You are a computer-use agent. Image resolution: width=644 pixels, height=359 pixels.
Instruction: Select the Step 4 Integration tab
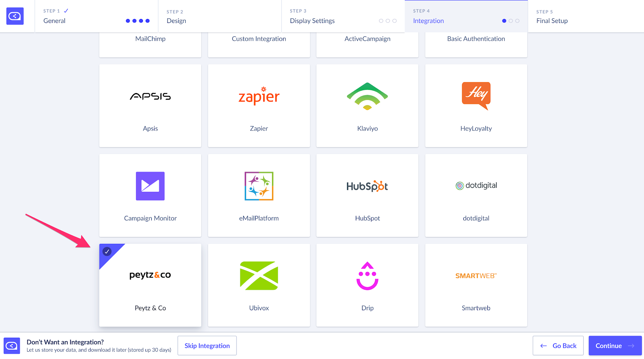coord(466,16)
